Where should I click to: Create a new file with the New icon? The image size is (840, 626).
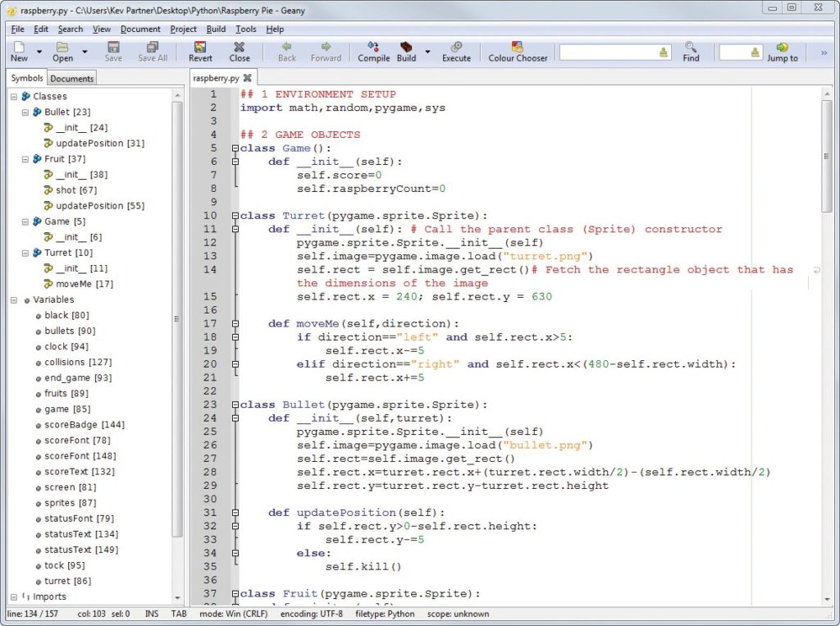(20, 51)
